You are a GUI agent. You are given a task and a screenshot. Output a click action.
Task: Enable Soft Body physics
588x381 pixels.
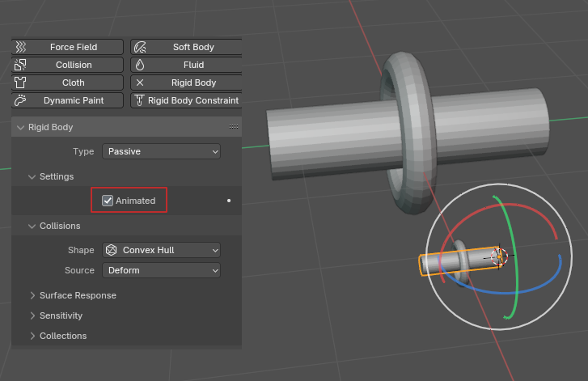(186, 47)
